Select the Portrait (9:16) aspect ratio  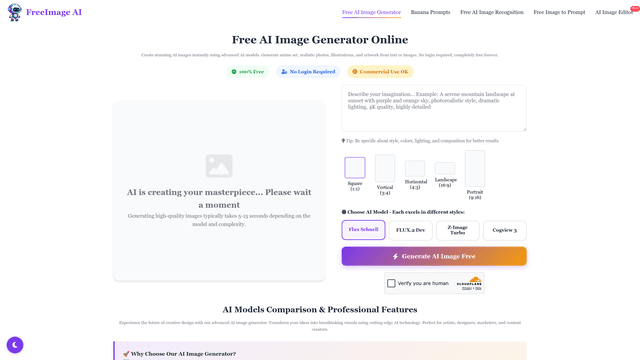(475, 175)
